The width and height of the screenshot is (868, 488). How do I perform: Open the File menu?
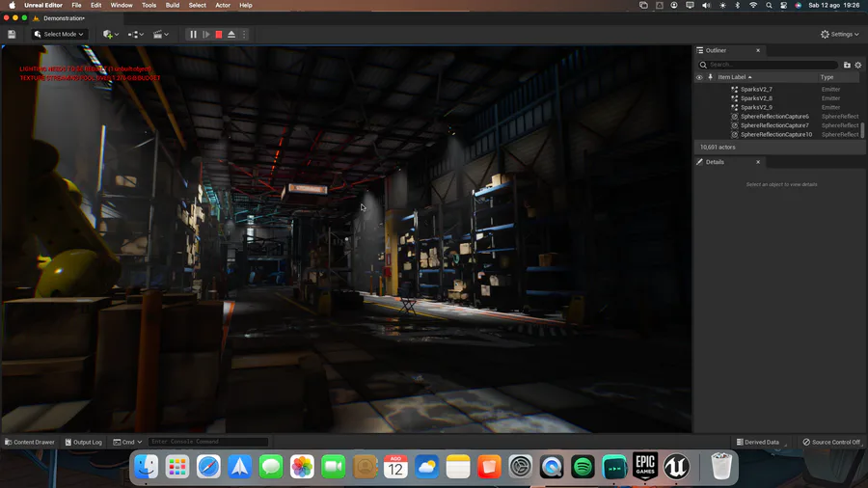click(76, 5)
